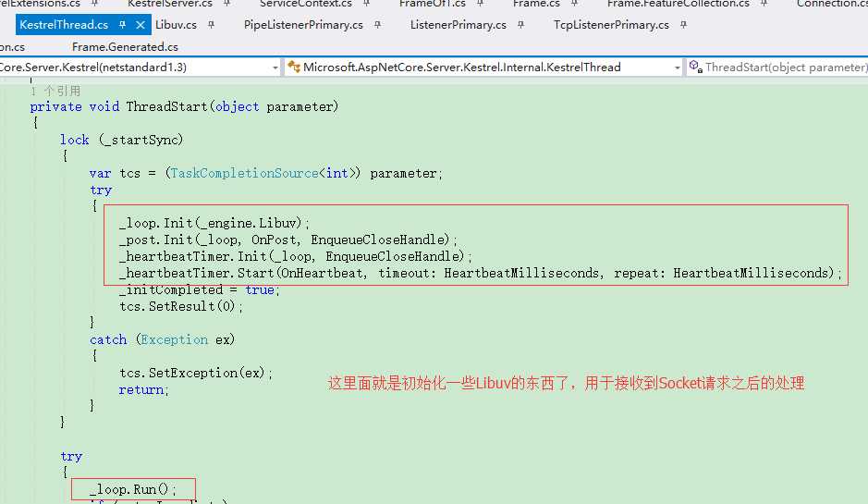Image resolution: width=868 pixels, height=504 pixels.
Task: Pin the ServiceContext.cs tab
Action: tap(366, 4)
